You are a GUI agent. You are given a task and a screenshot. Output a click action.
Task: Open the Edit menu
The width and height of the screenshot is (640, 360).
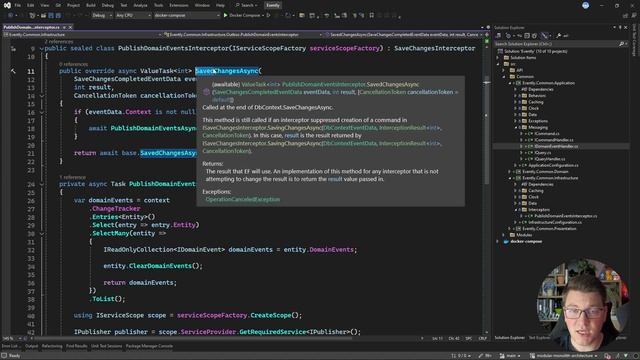point(31,5)
